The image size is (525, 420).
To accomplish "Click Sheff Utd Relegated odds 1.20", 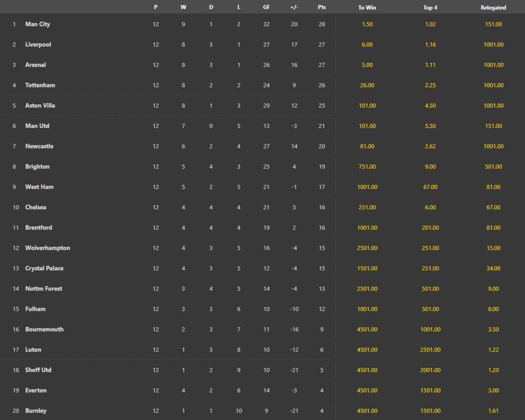I will tap(494, 370).
